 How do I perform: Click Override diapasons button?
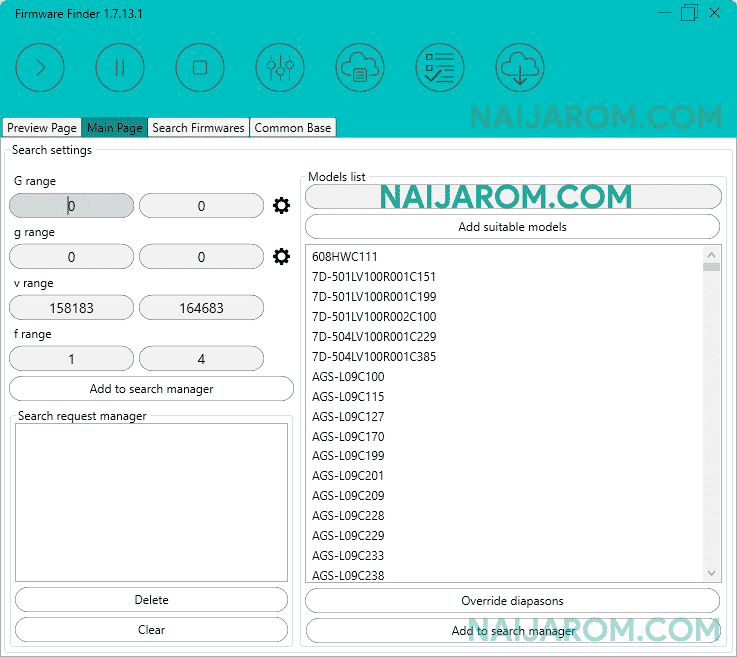(x=512, y=601)
